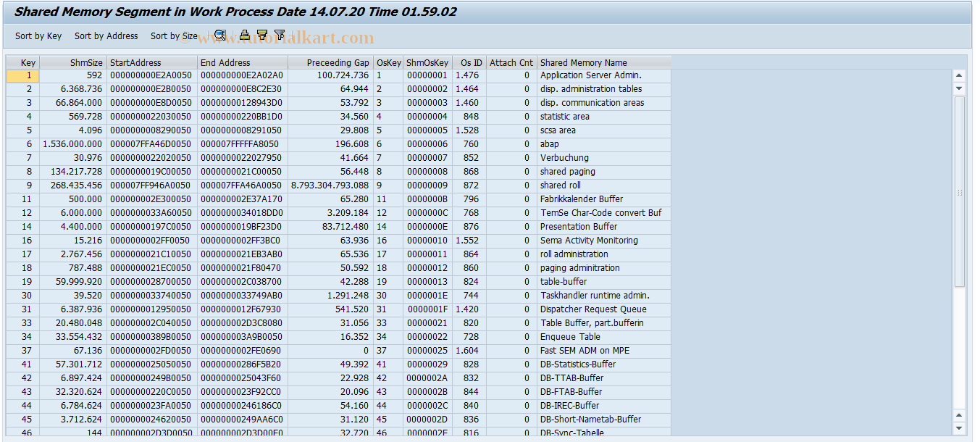980x442 pixels.
Task: Click the 'abap' memory name cell
Action: [x=604, y=144]
